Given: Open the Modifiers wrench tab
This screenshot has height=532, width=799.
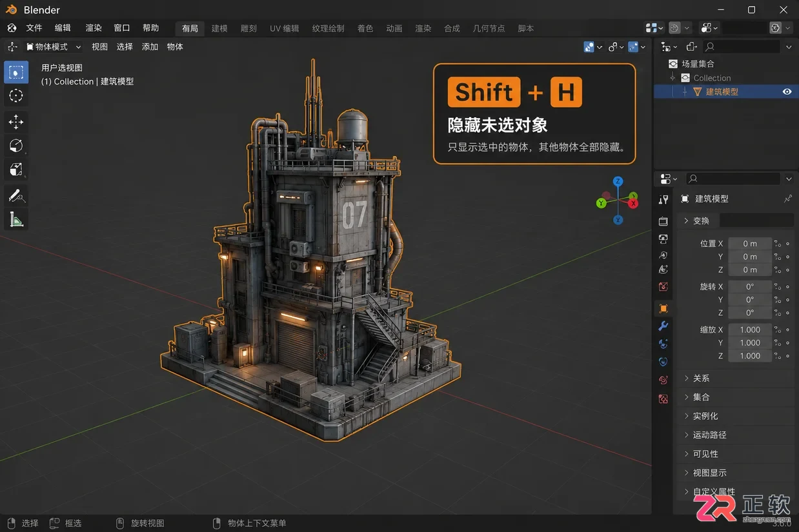Looking at the screenshot, I should click(x=663, y=326).
